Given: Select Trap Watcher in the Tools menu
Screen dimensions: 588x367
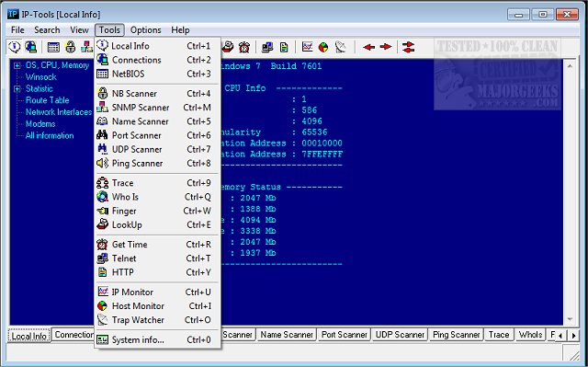Looking at the screenshot, I should tap(157, 320).
